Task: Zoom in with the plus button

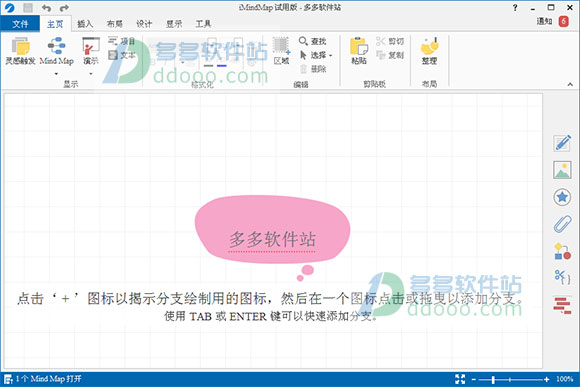Action: coord(546,379)
